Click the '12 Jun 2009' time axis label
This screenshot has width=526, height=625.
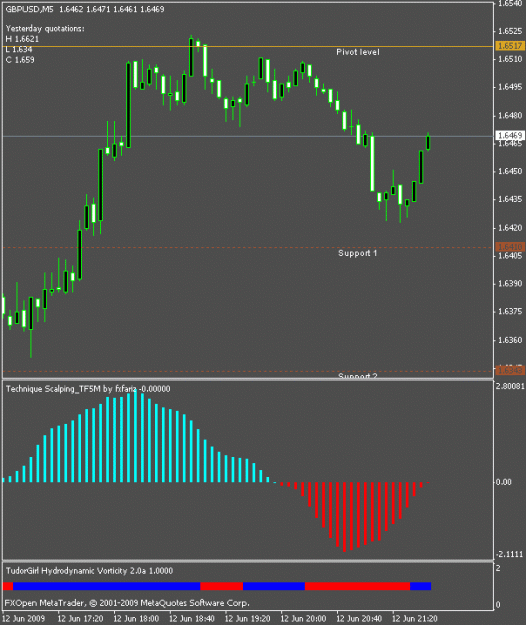pyautogui.click(x=24, y=619)
